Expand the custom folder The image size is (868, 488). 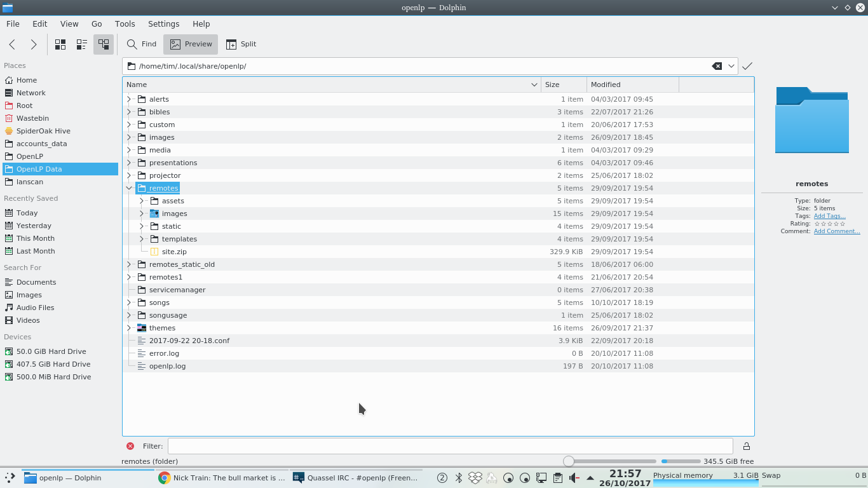(x=129, y=125)
